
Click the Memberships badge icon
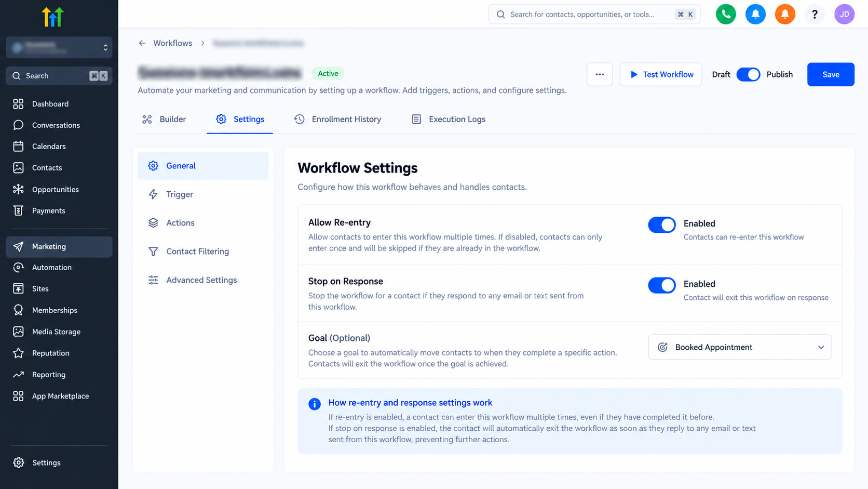[18, 310]
